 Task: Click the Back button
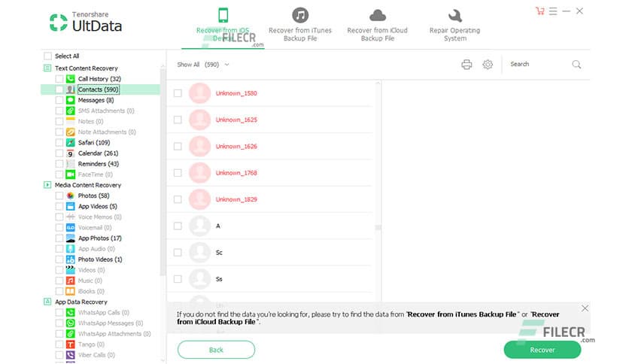(x=216, y=350)
